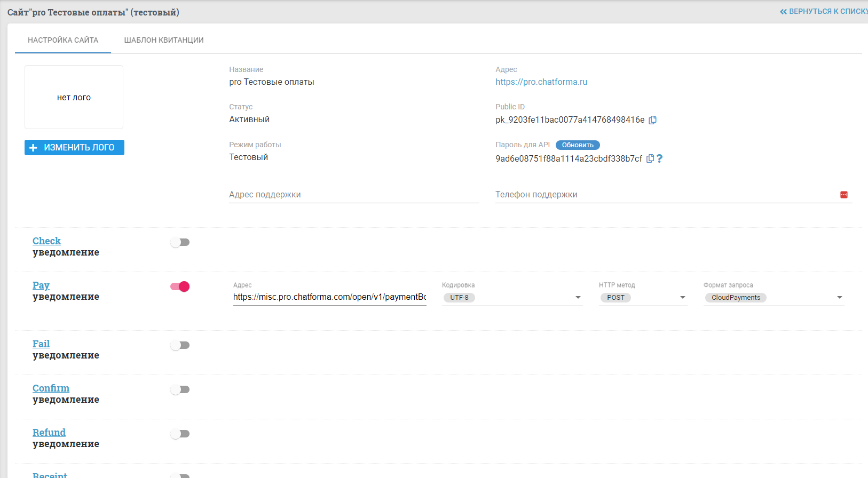Enable the Confirm notification toggle
Screen dimensions: 868x478
(180, 389)
